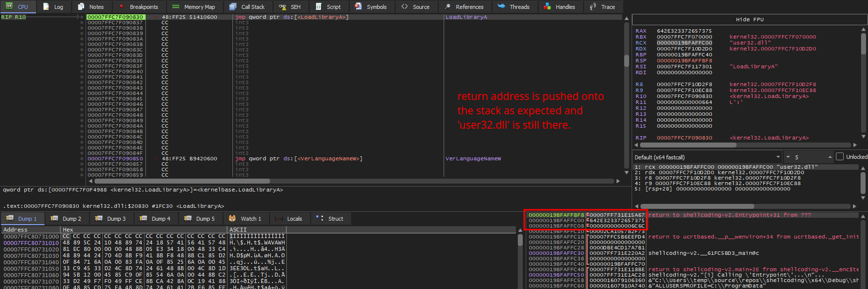This screenshot has width=868, height=289.
Task: Click the Breakpoints red dot icon
Action: click(122, 7)
